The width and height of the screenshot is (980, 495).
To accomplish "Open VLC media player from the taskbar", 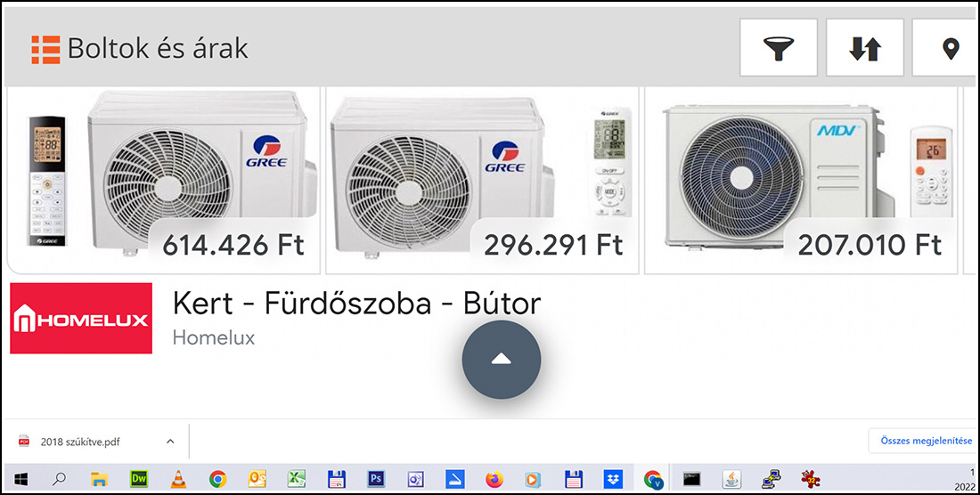I will tap(178, 479).
